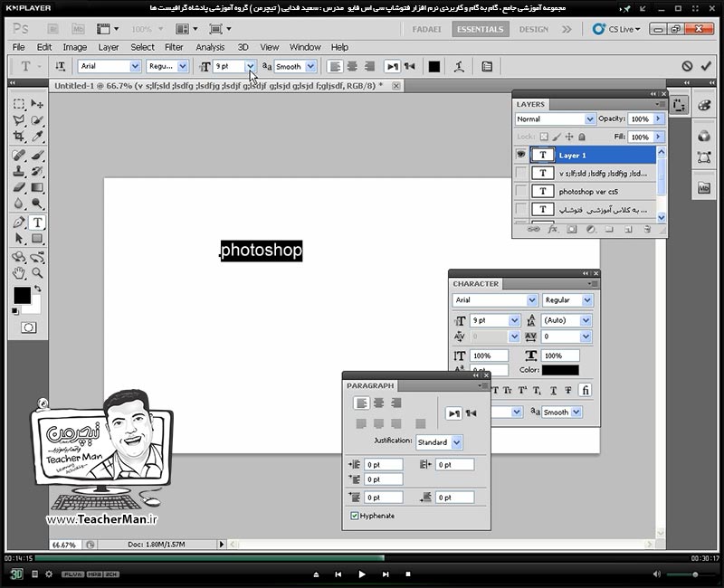Select the Hand tool

(19, 273)
